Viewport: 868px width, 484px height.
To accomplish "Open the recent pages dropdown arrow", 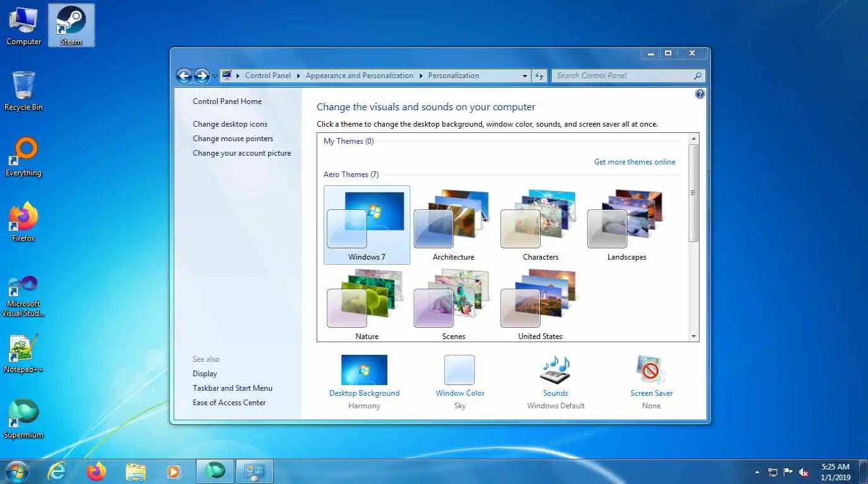I will (214, 76).
